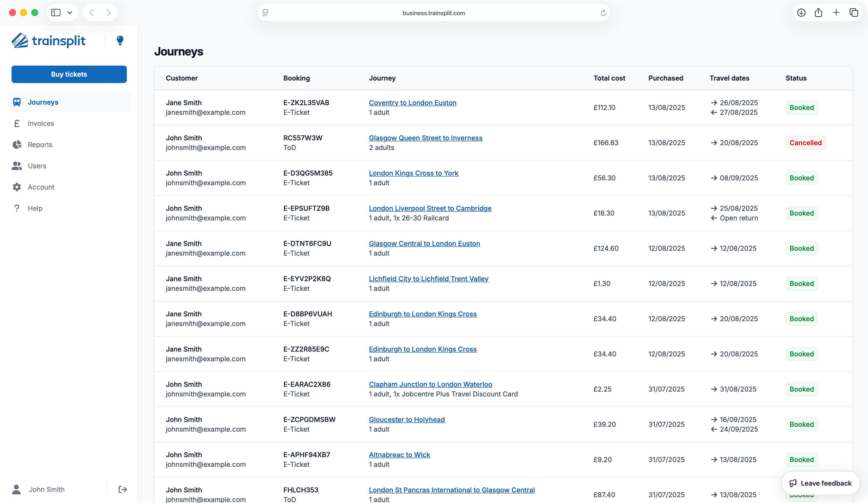
Task: Reload the page
Action: point(603,13)
